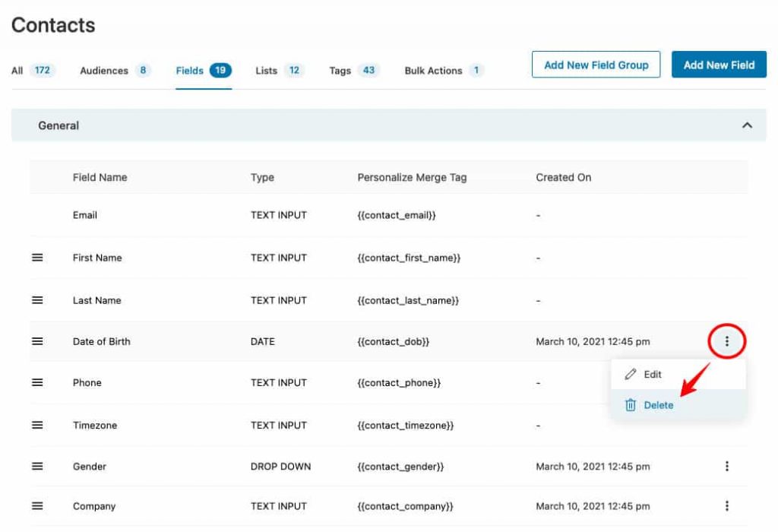Switch to the All contacts tab
The height and width of the screenshot is (532, 778).
33,71
